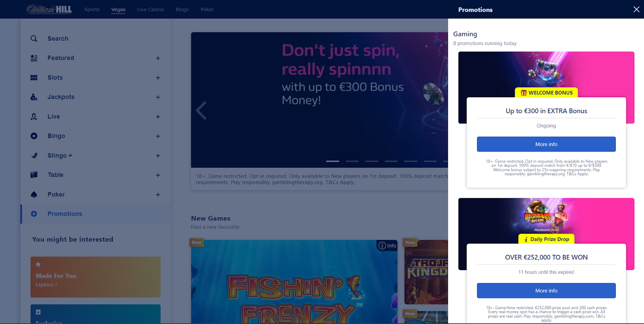The image size is (644, 324).
Task: Click the Poker spade icon
Action: (34, 195)
